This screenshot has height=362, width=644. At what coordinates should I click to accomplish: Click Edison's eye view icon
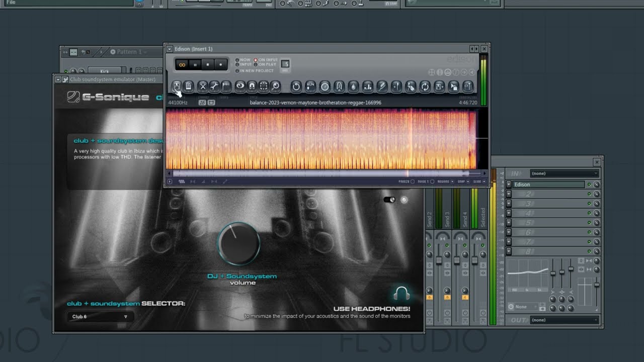pos(240,86)
